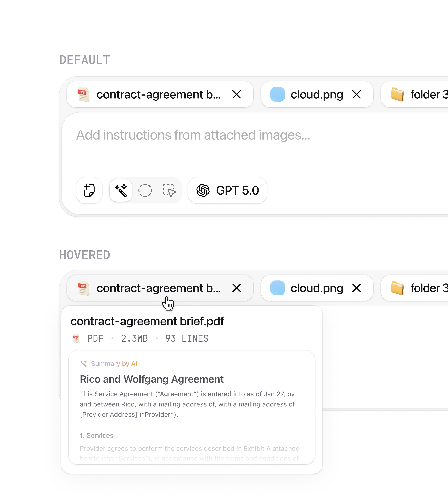Click the cloud.png thumbnail in Hovered row
Viewport: 448px width, 504px height.
(278, 288)
